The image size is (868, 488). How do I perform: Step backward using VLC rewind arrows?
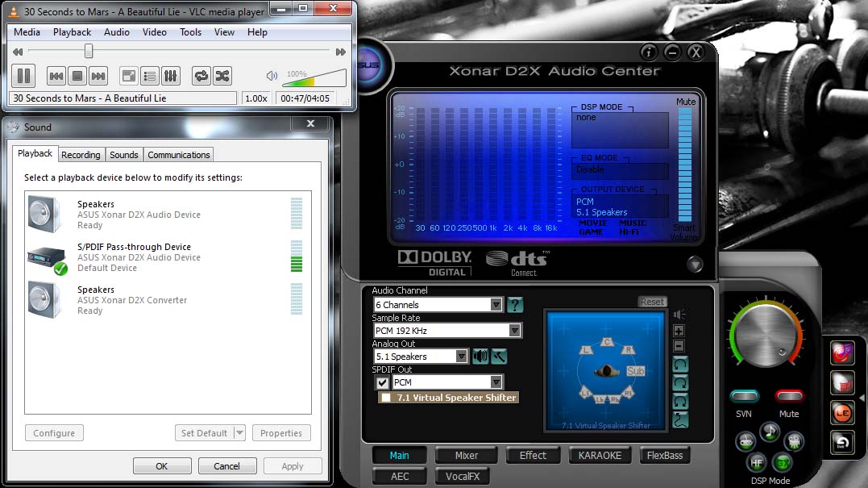18,52
